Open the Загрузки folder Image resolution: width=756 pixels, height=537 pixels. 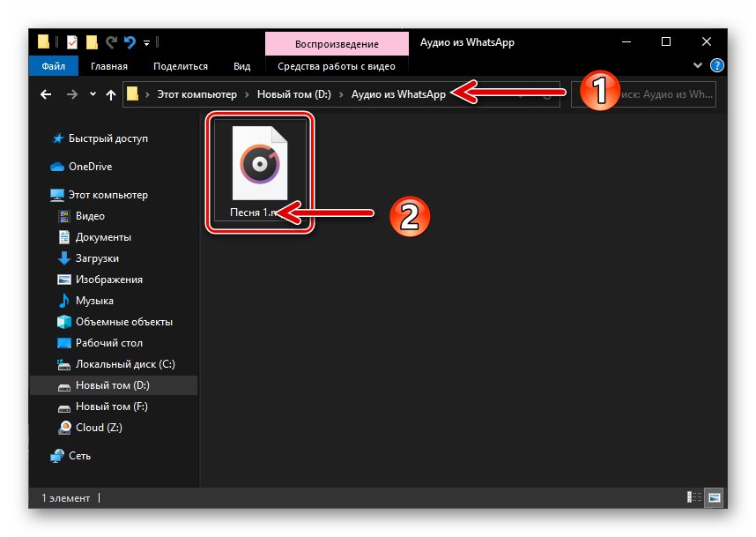97,258
